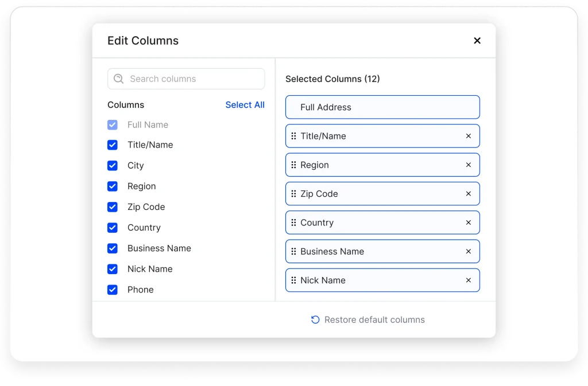588x386 pixels.
Task: Focus the Search columns field
Action: 186,79
